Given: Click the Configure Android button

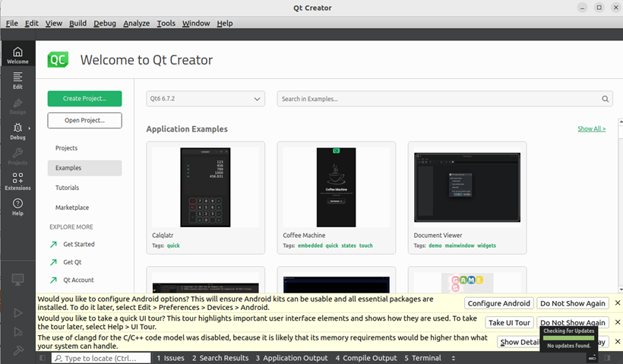Looking at the screenshot, I should click(x=498, y=303).
